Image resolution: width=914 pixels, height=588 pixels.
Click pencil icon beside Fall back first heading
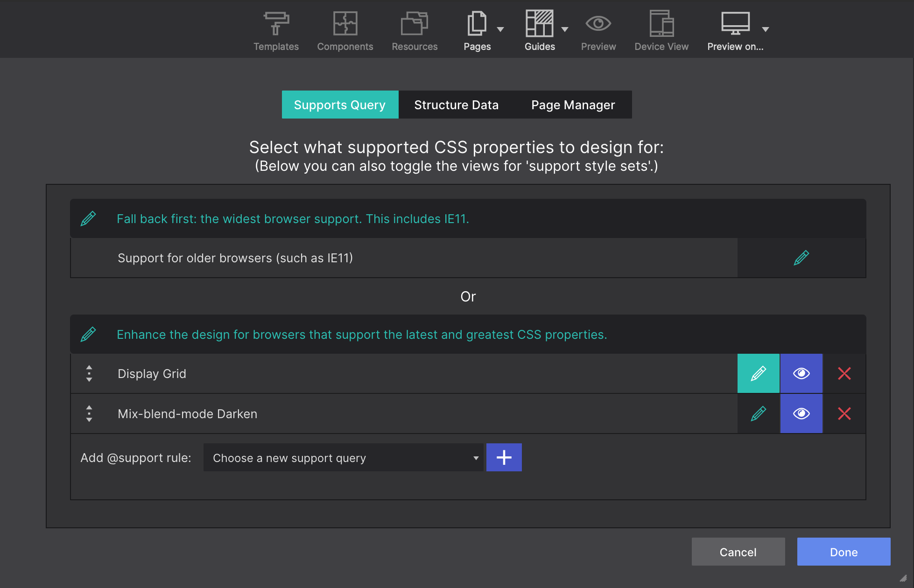pos(88,218)
